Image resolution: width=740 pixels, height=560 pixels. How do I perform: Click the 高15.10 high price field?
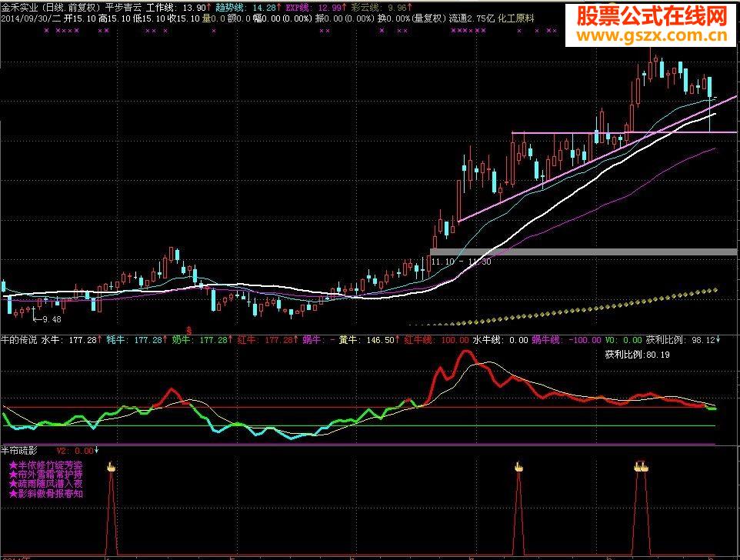[x=115, y=18]
